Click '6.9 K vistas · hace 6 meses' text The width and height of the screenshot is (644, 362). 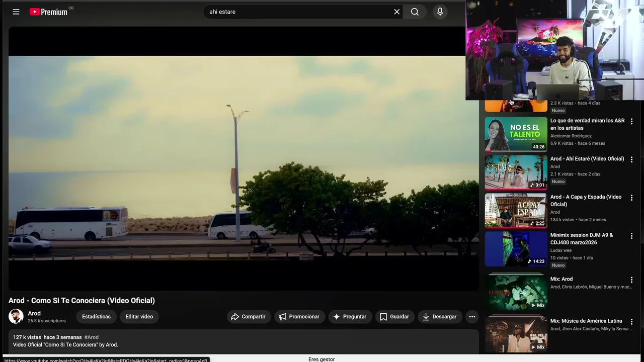click(x=578, y=143)
